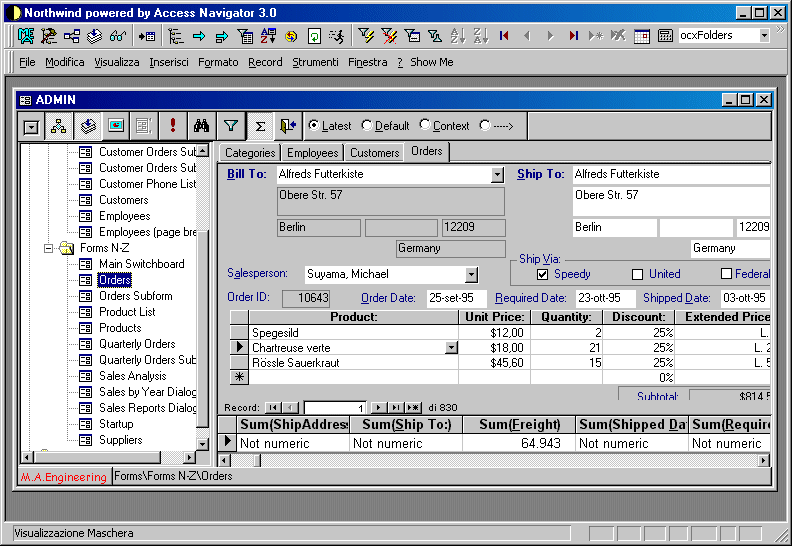Screen dimensions: 792x546
Task: Uncheck the Speedy shipping checkbox
Action: coord(542,274)
